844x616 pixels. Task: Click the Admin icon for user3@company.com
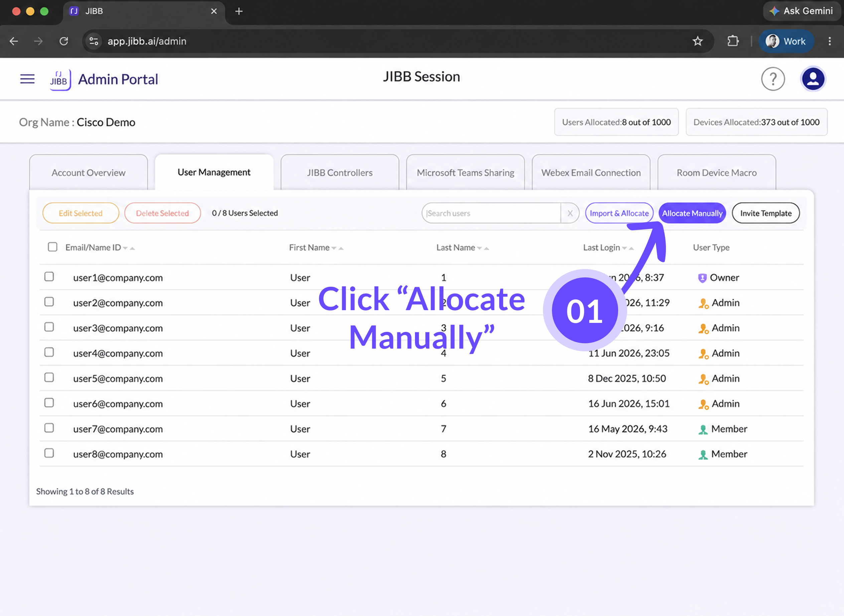point(703,329)
